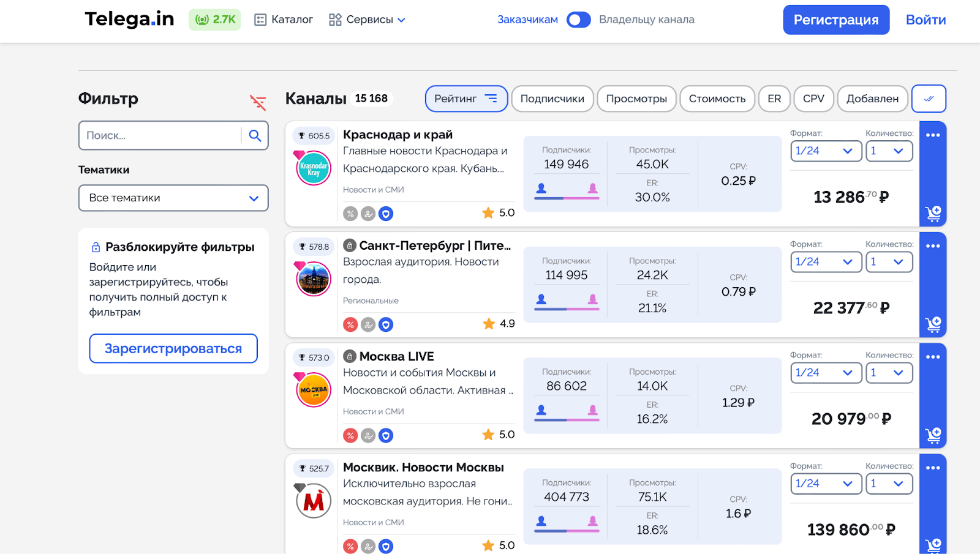980x554 pixels.
Task: Toggle the Заказчикам / Владельцу канала switch
Action: point(578,20)
